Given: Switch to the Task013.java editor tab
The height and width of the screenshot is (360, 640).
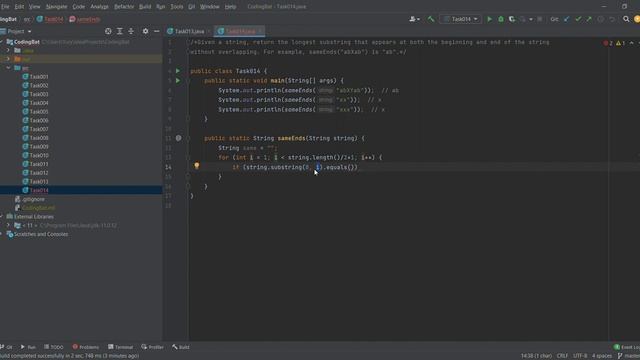Looking at the screenshot, I should tap(189, 31).
